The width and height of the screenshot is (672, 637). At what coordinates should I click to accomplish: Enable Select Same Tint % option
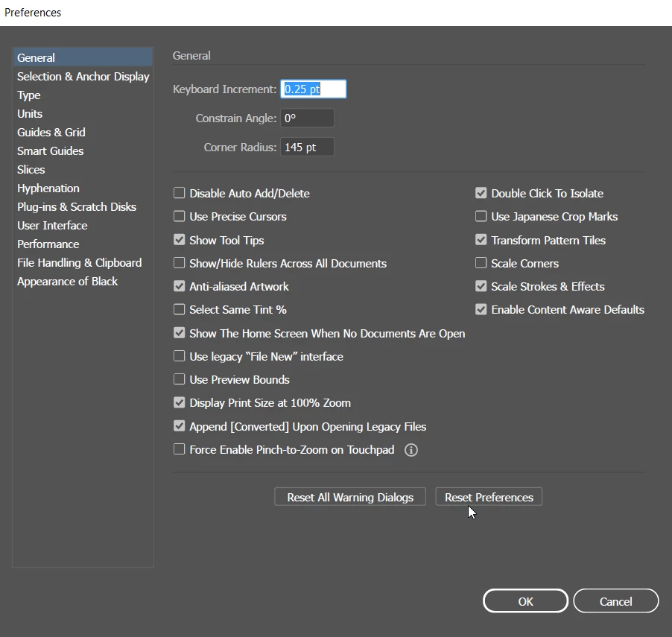click(x=179, y=309)
